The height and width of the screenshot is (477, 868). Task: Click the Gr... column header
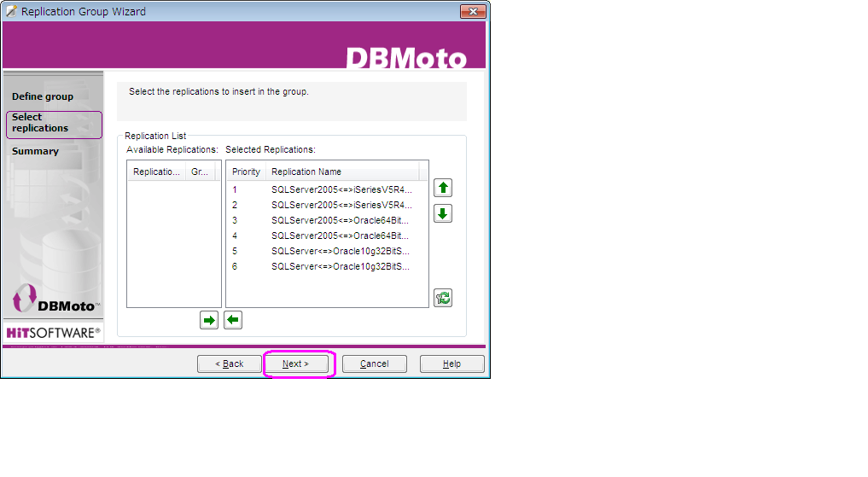[200, 172]
